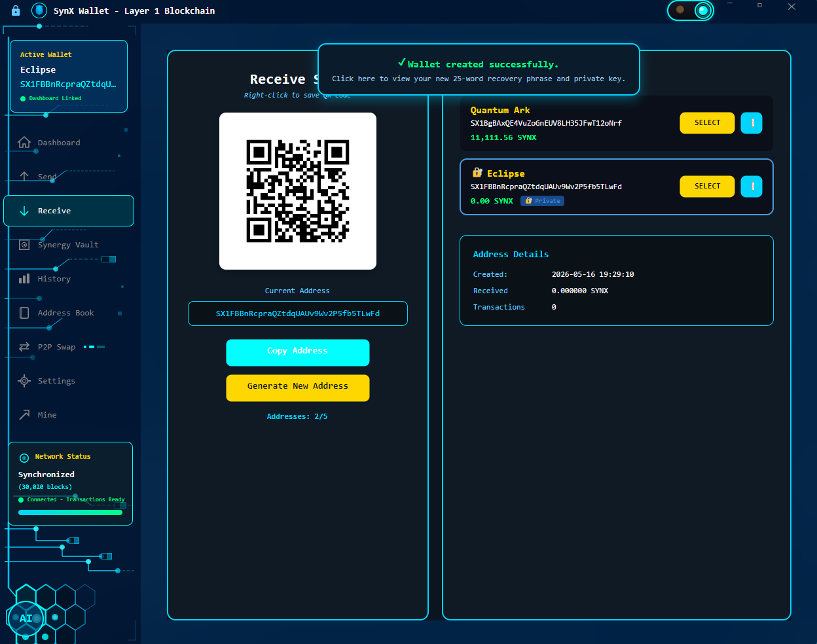Click the Network Status circle icon

24,457
